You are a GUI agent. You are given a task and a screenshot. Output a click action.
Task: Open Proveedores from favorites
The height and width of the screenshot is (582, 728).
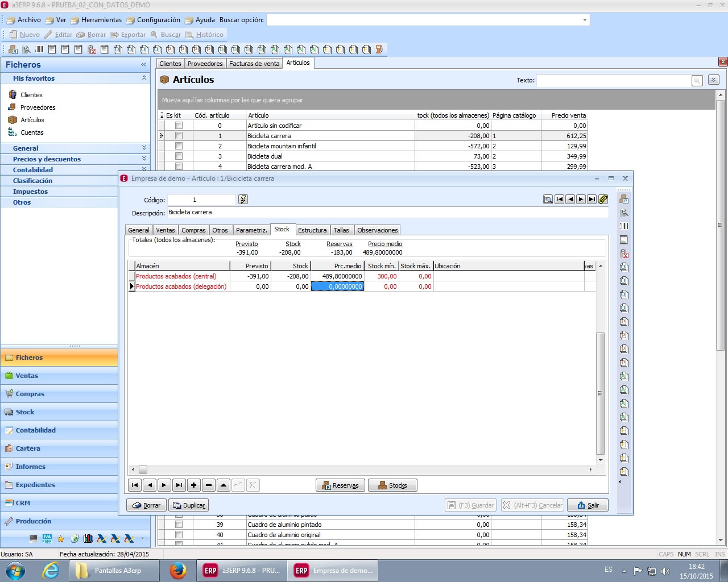click(x=38, y=107)
